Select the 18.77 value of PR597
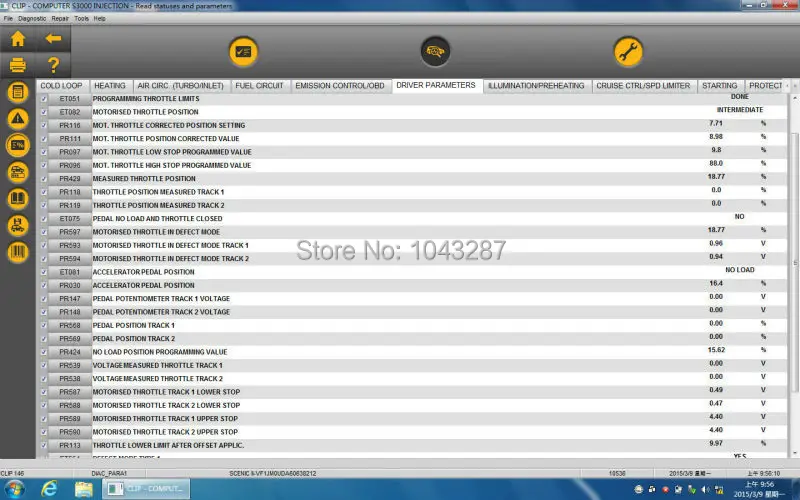The height and width of the screenshot is (500, 800). 716,230
